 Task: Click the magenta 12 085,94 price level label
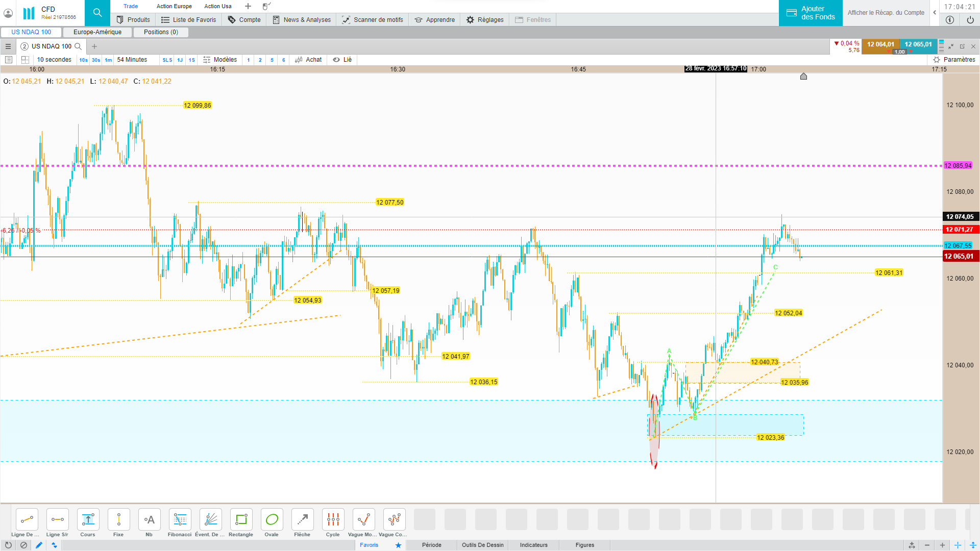[958, 166]
